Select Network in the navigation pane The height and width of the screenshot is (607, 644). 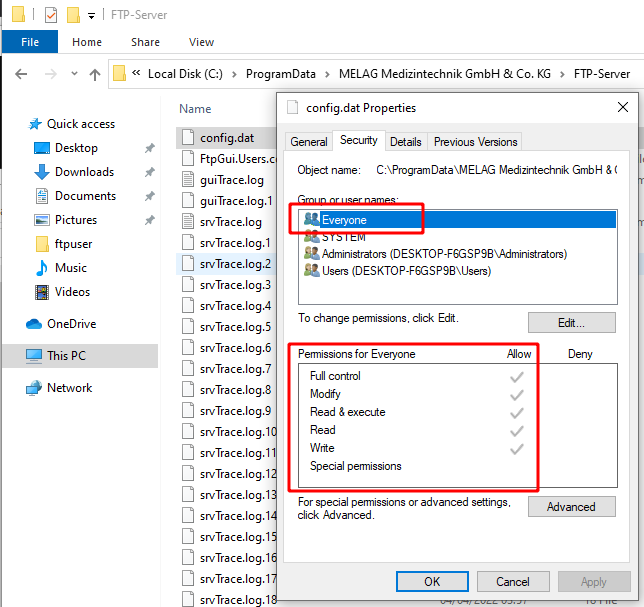click(69, 388)
